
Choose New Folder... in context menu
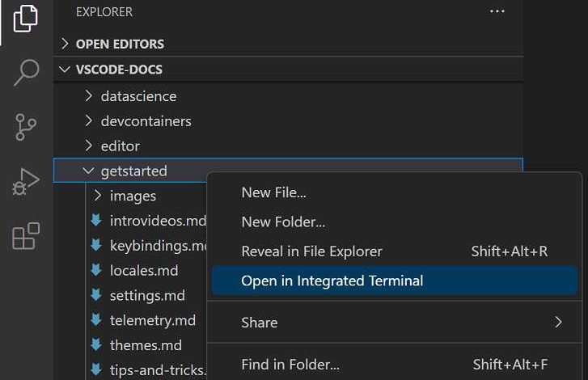(283, 222)
